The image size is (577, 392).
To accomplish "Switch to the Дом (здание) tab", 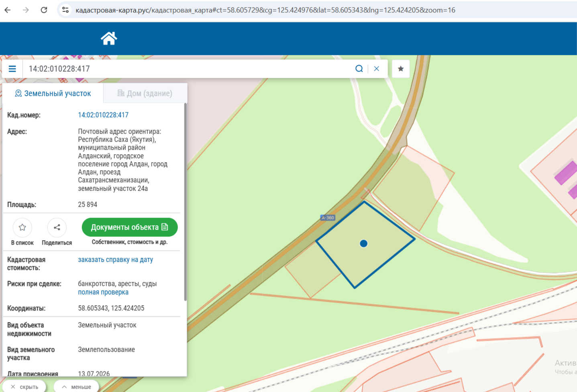I will [145, 93].
